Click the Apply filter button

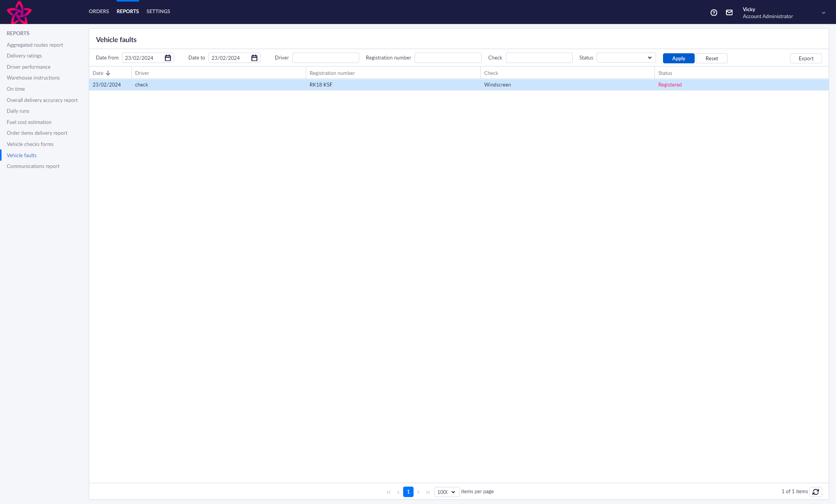(x=678, y=58)
